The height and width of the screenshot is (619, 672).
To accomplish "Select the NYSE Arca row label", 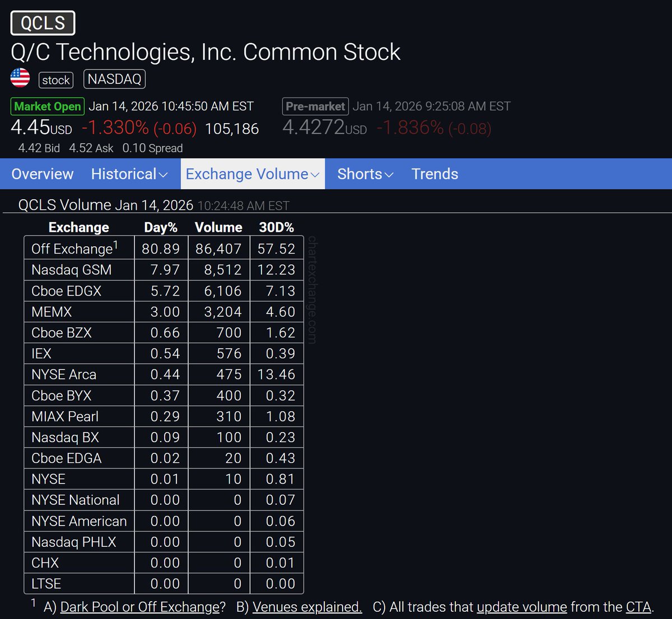I will coord(64,374).
